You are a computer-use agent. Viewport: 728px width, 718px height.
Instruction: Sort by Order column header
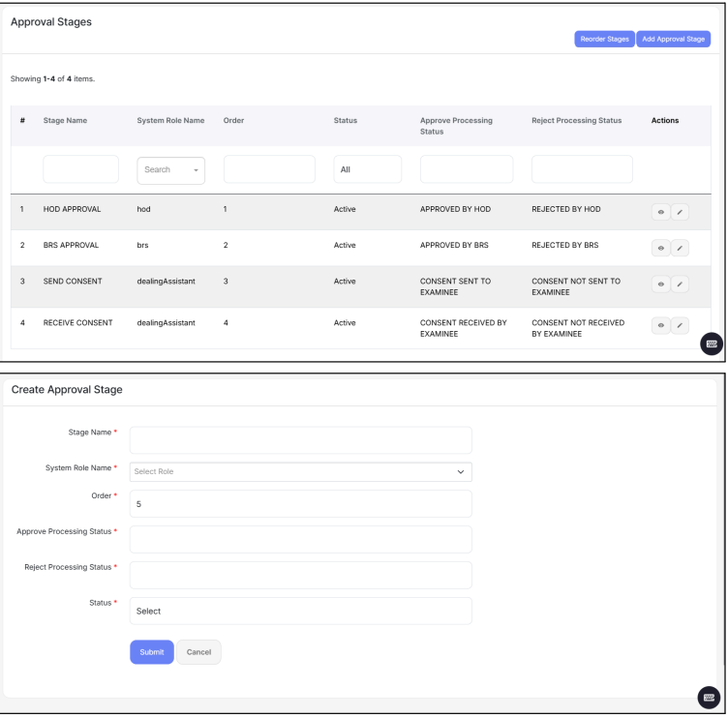click(233, 121)
